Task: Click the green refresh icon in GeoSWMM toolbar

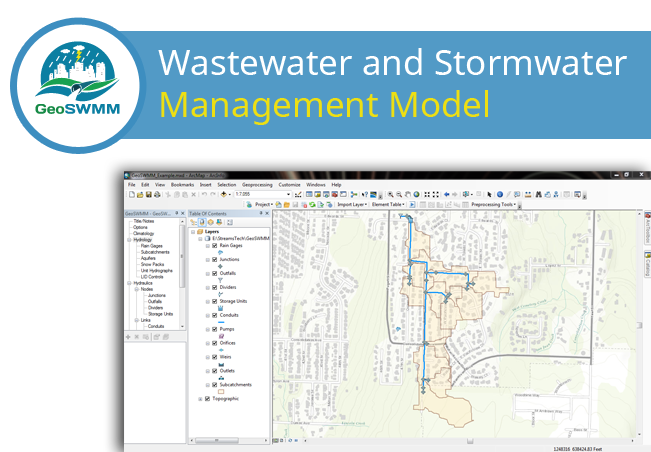Action: point(312,205)
